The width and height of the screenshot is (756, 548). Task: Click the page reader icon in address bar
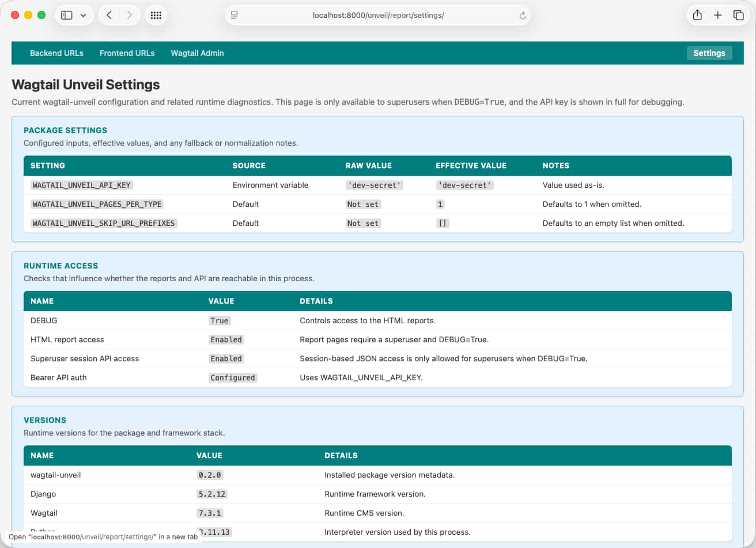point(235,16)
